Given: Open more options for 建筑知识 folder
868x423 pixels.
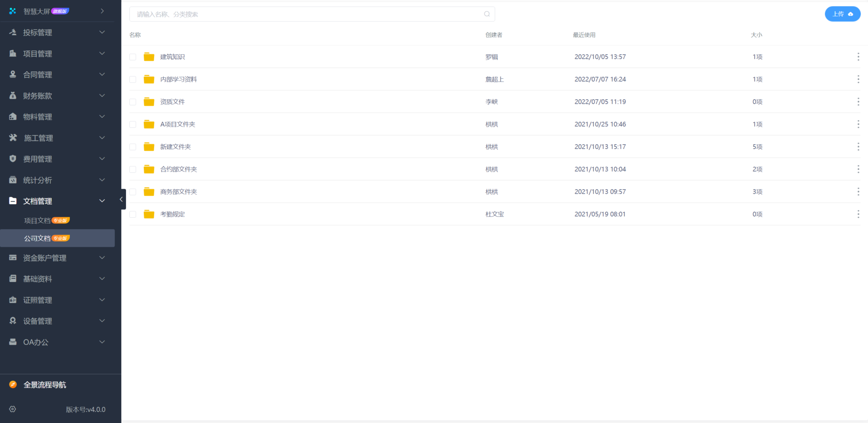Looking at the screenshot, I should tap(858, 57).
